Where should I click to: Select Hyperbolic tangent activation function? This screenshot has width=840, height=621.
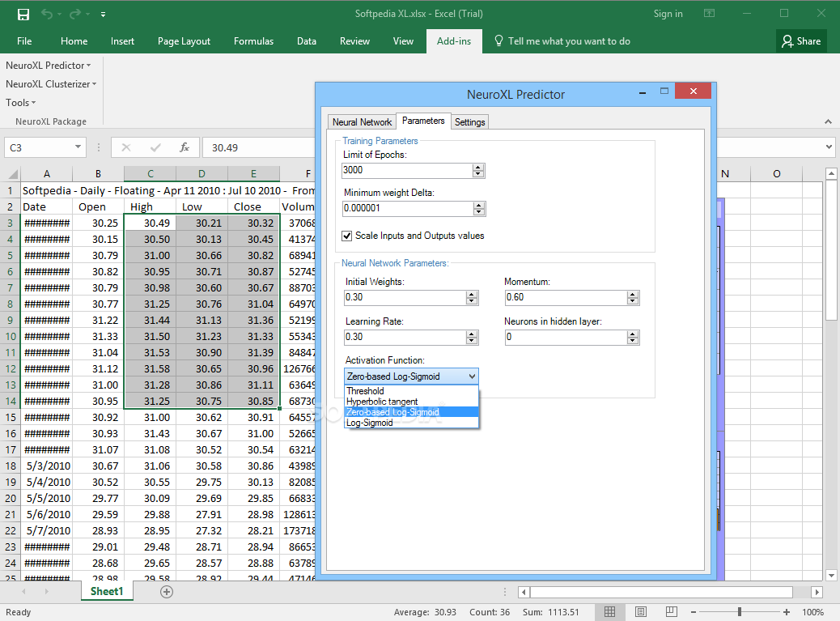tap(411, 402)
